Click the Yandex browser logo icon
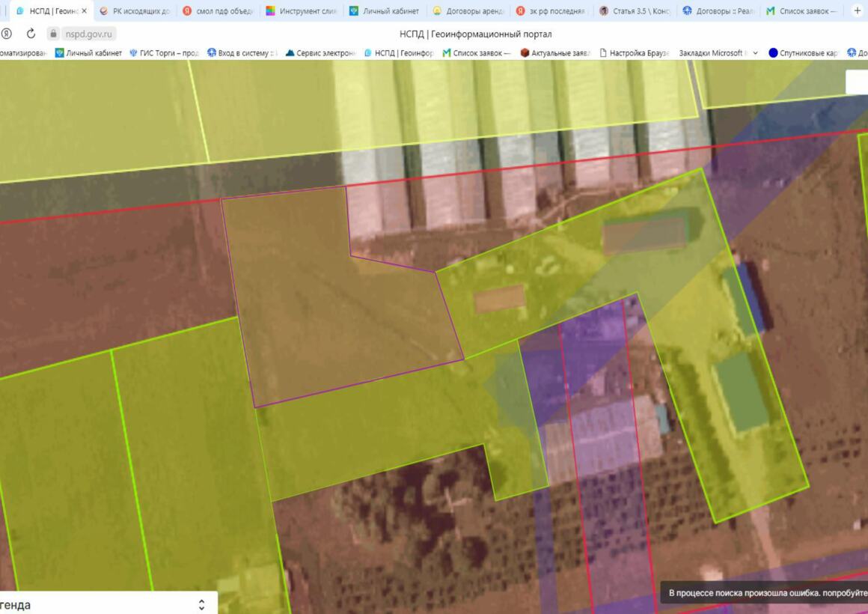 tap(7, 34)
